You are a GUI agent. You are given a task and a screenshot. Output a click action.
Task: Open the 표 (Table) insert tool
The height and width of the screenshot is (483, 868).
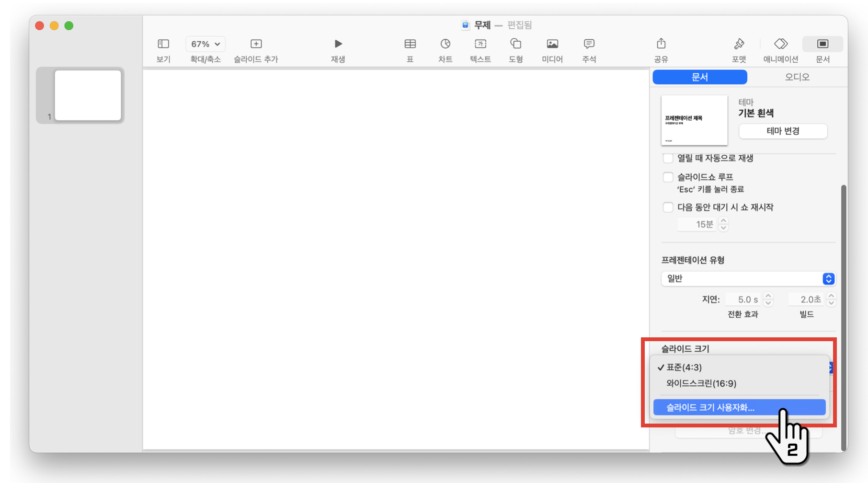[x=410, y=49]
